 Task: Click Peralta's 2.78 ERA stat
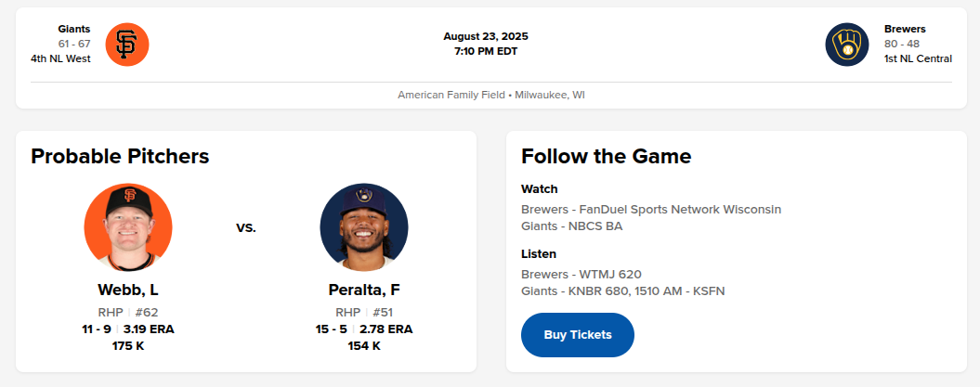pyautogui.click(x=385, y=329)
